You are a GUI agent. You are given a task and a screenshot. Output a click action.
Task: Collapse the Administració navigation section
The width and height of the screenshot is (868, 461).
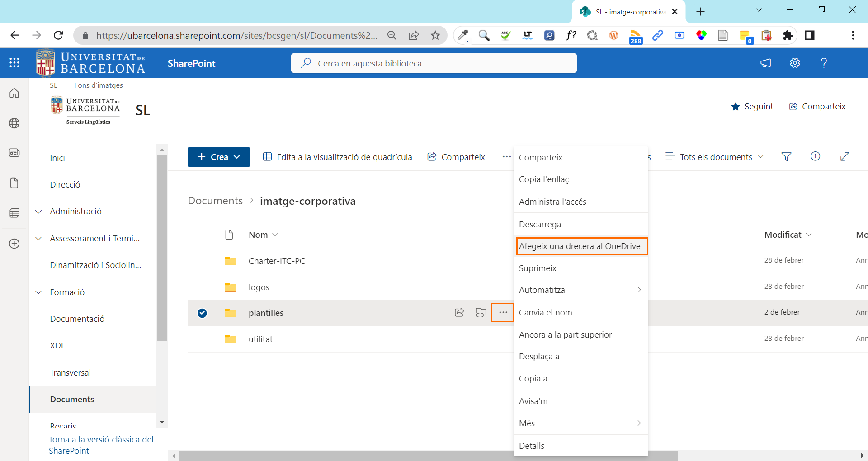(39, 212)
